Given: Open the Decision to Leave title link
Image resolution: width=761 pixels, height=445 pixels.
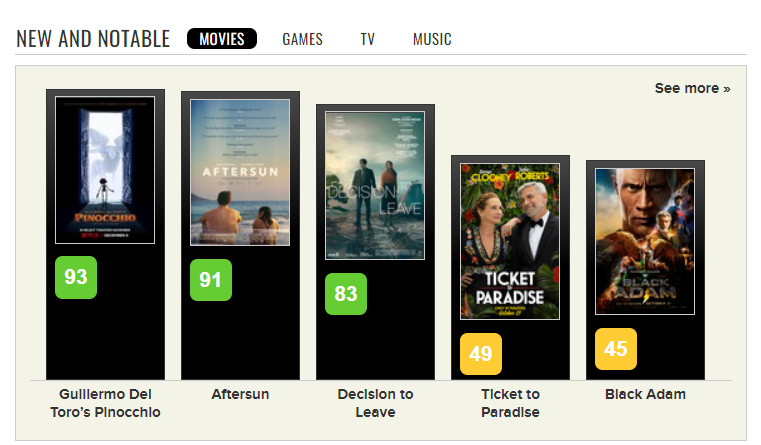Looking at the screenshot, I should click(375, 403).
